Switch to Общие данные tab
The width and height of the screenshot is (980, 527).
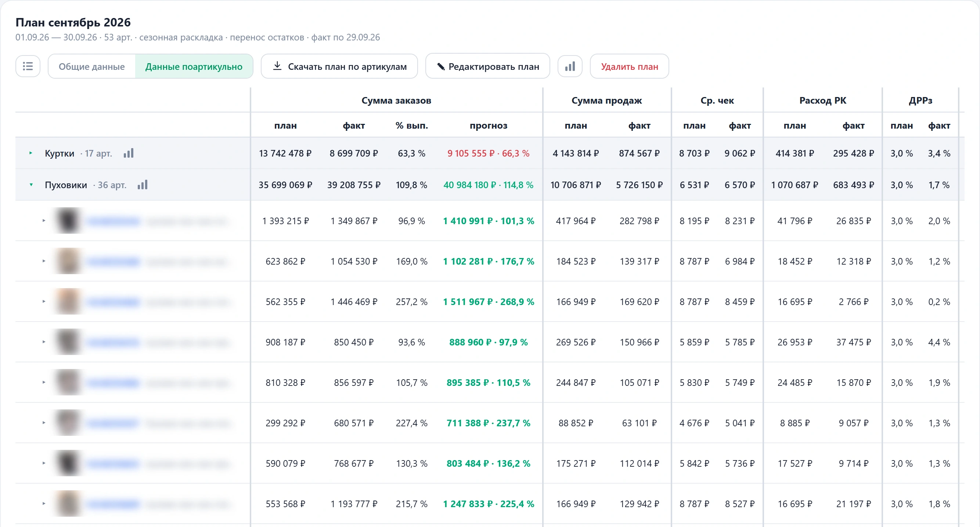point(92,66)
